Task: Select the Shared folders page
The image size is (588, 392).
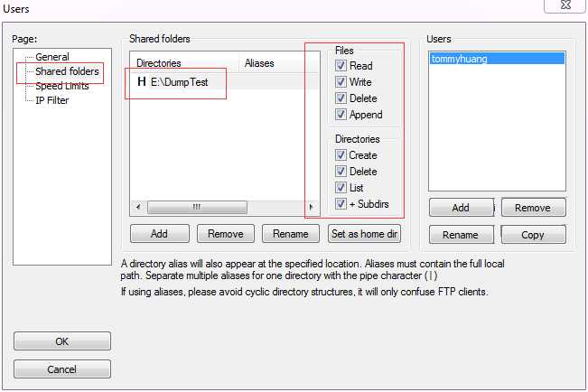Action: [67, 71]
